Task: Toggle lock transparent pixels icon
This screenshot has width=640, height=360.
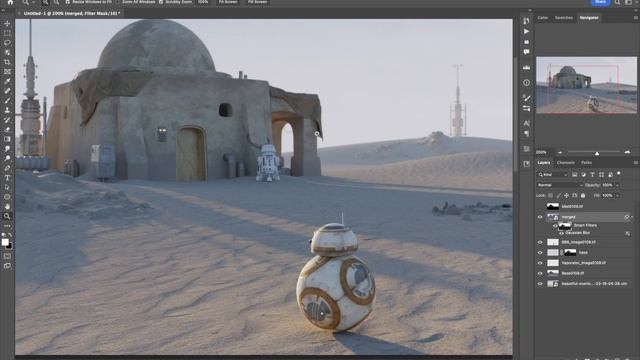Action: click(551, 196)
